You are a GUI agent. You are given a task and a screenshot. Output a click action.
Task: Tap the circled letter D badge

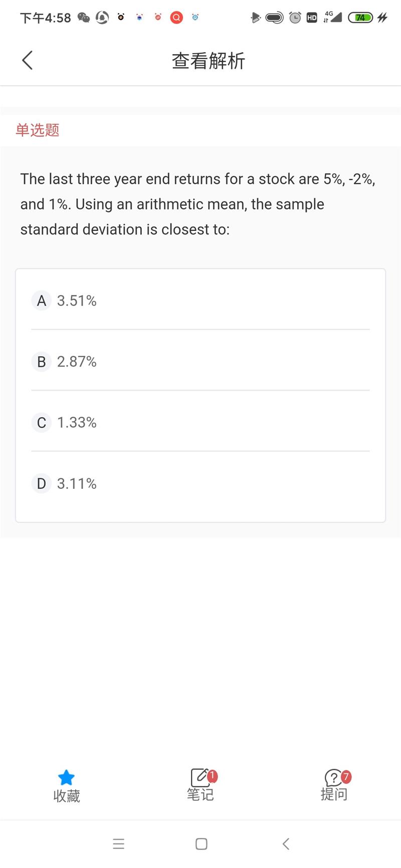coord(42,484)
